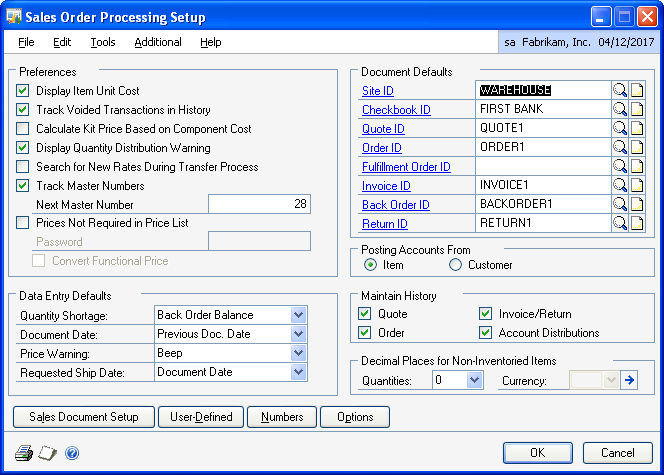Image resolution: width=664 pixels, height=475 pixels.
Task: Follow the Fulfillment Order ID link
Action: click(406, 167)
